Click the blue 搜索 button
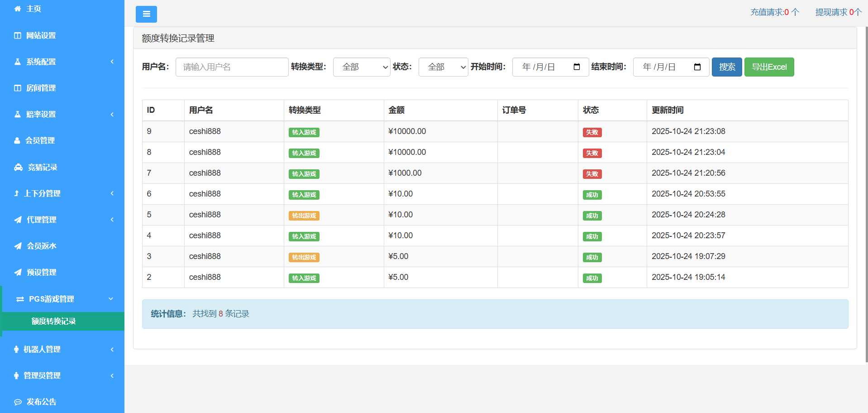The height and width of the screenshot is (413, 868). coord(726,67)
